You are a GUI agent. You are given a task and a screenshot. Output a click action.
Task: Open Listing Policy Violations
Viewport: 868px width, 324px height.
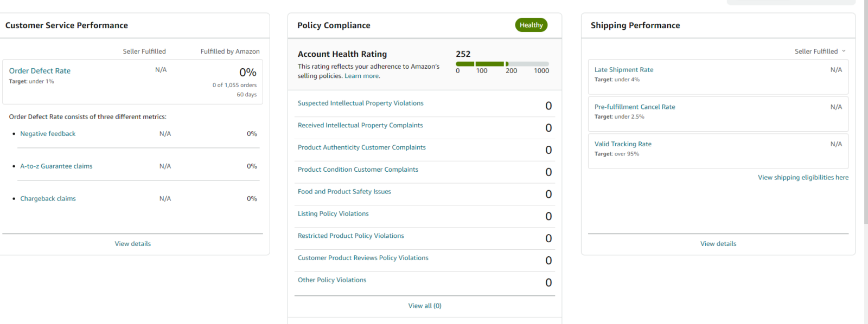pyautogui.click(x=333, y=214)
